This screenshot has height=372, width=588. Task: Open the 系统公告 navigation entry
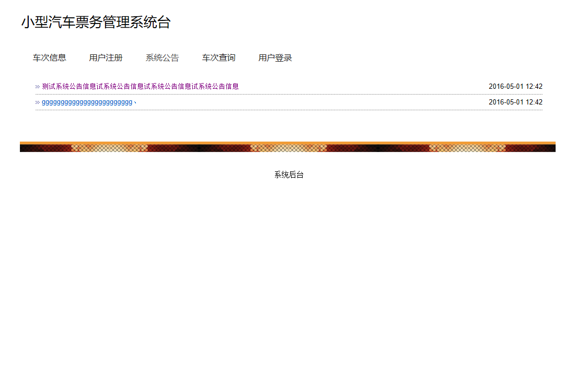coord(162,58)
